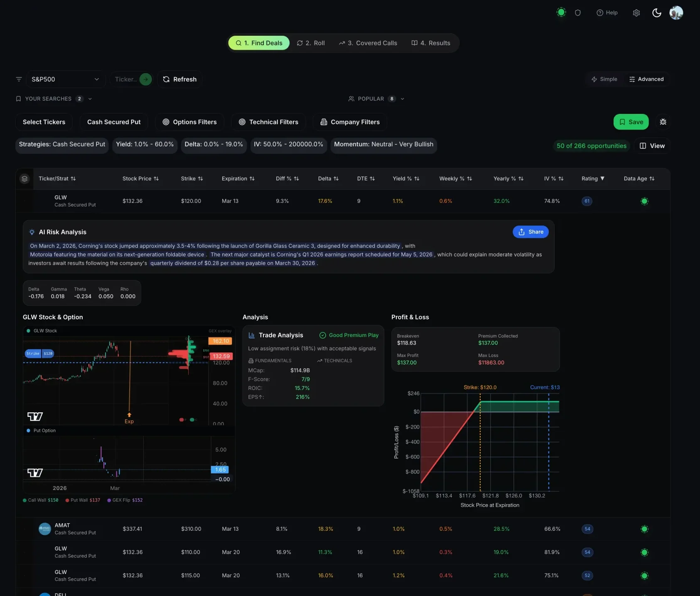This screenshot has height=596, width=700.
Task: Switch to the 4. Results tab
Action: (431, 43)
